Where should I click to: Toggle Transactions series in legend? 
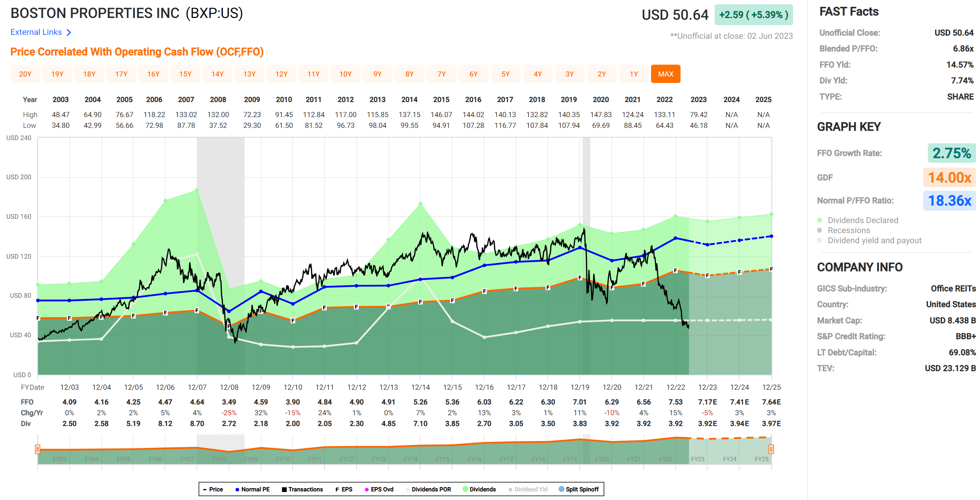click(x=302, y=489)
